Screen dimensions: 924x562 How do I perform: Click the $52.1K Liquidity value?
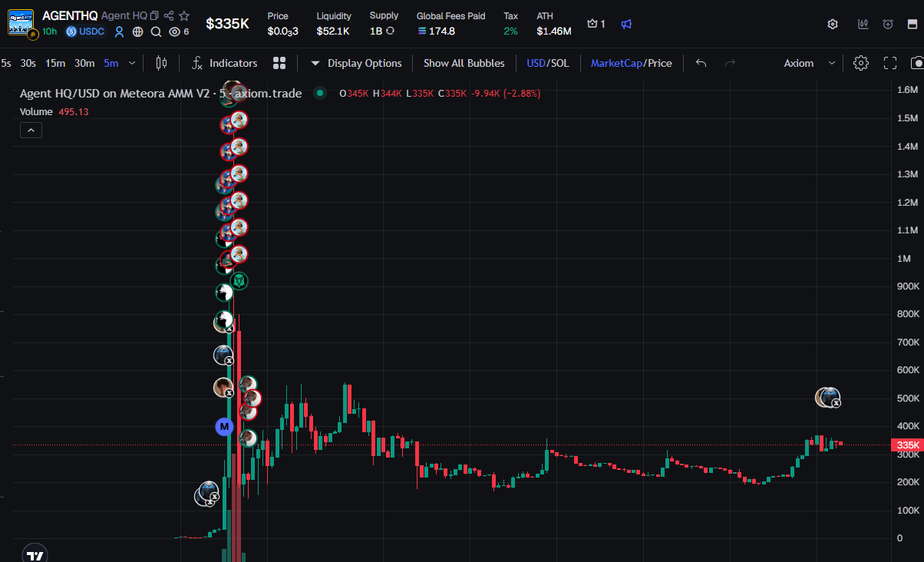click(333, 31)
